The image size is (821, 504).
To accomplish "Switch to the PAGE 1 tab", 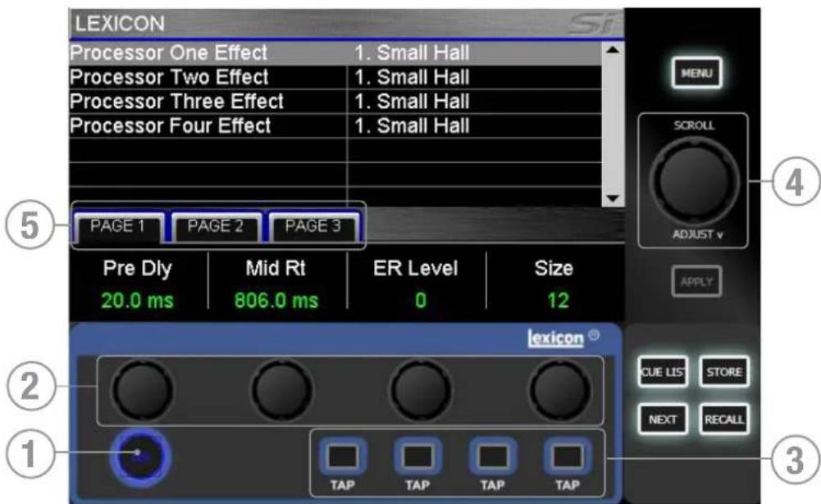I will click(x=118, y=227).
